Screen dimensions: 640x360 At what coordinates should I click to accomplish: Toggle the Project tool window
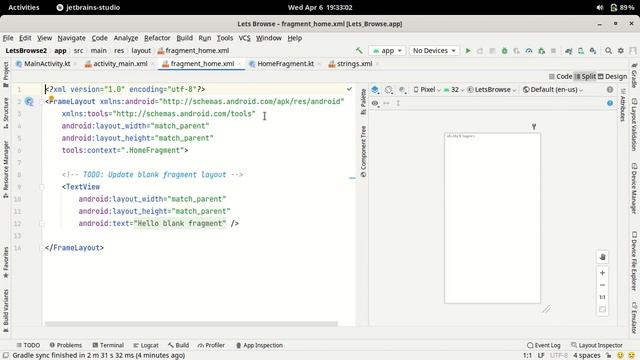coord(6,74)
